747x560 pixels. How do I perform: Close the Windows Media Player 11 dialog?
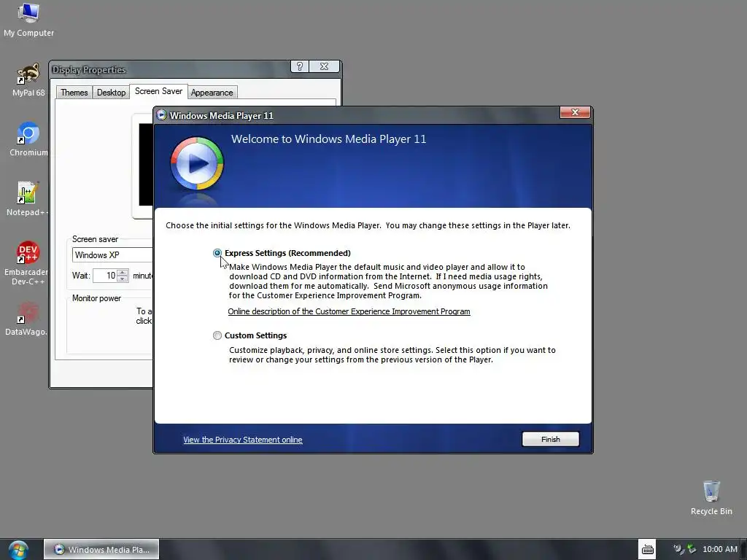(x=575, y=112)
